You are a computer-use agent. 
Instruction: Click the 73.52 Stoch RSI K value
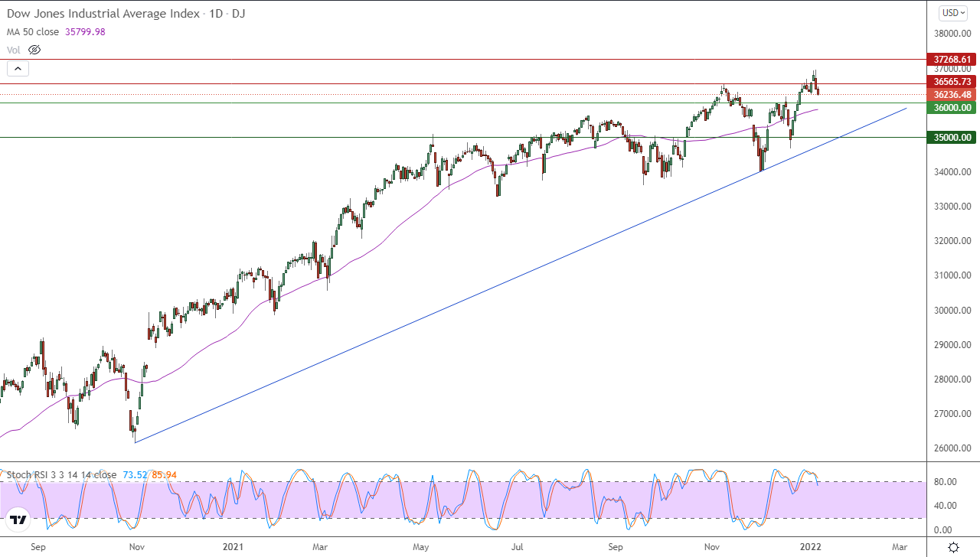click(133, 474)
